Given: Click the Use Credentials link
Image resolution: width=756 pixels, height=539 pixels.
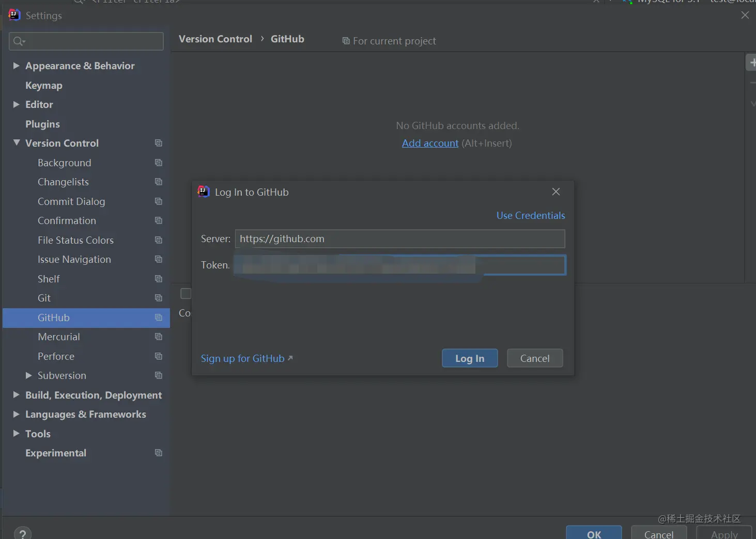Looking at the screenshot, I should pyautogui.click(x=531, y=215).
